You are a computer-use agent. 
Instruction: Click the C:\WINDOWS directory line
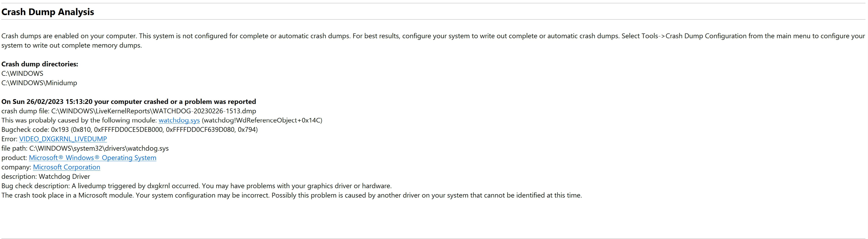(22, 73)
